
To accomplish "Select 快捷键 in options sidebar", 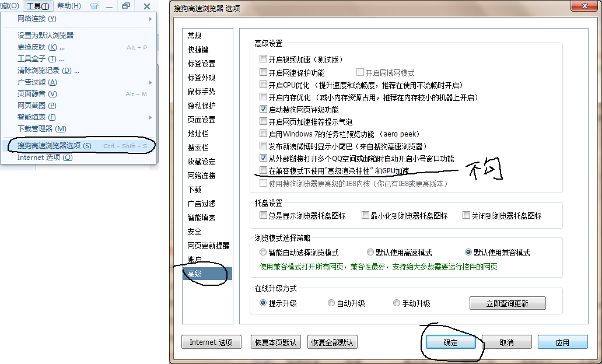I will click(x=208, y=50).
